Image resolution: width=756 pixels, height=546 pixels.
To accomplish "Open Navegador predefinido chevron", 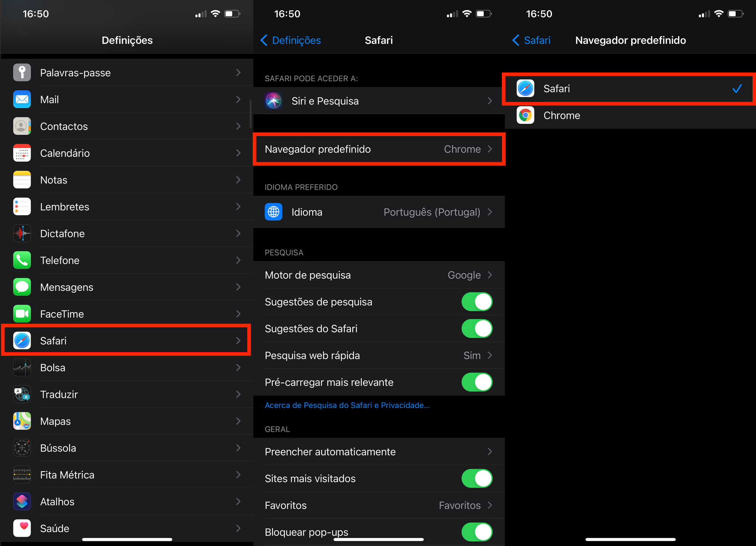I will pyautogui.click(x=490, y=149).
